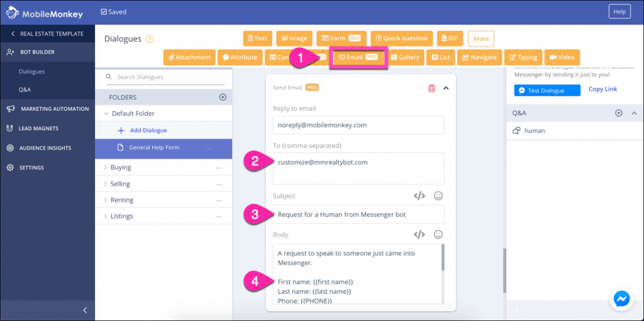Click the Test Dialogue button
This screenshot has height=321, width=644.
(x=547, y=91)
